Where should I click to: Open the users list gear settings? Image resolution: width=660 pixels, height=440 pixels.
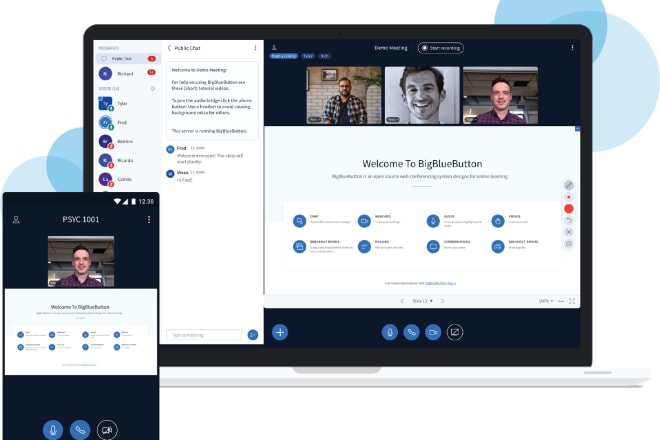click(152, 88)
